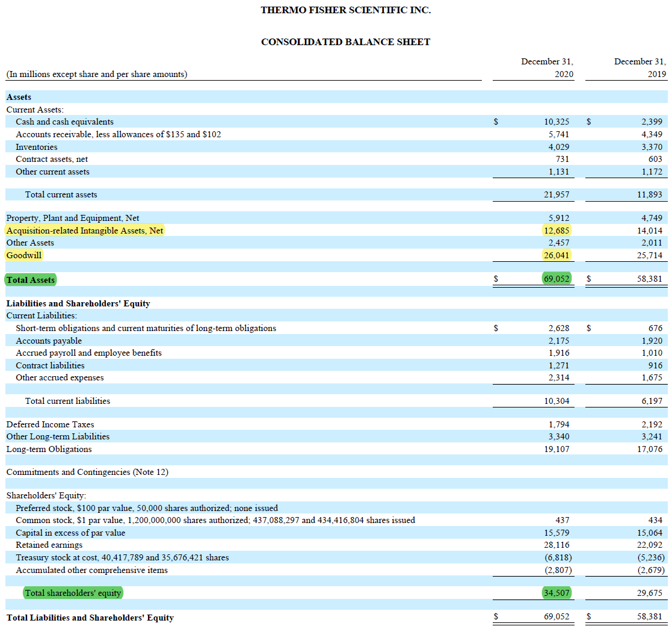Select green-highlighted equity value 34,507
The image size is (672, 629).
[556, 593]
